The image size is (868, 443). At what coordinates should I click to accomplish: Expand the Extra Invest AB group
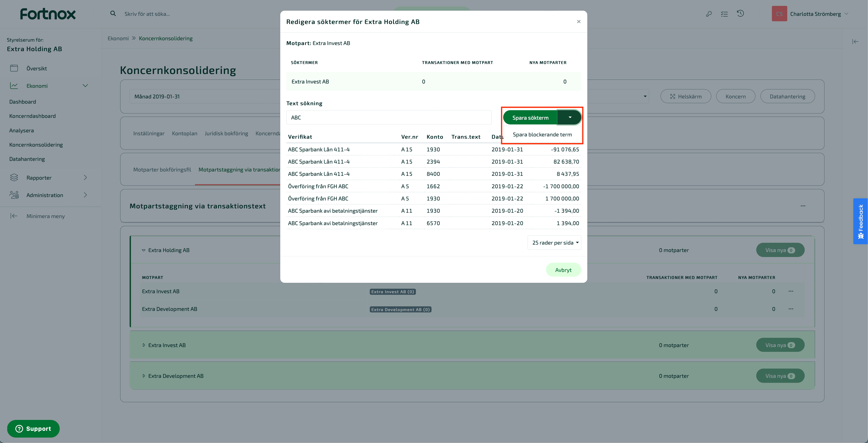pos(144,345)
